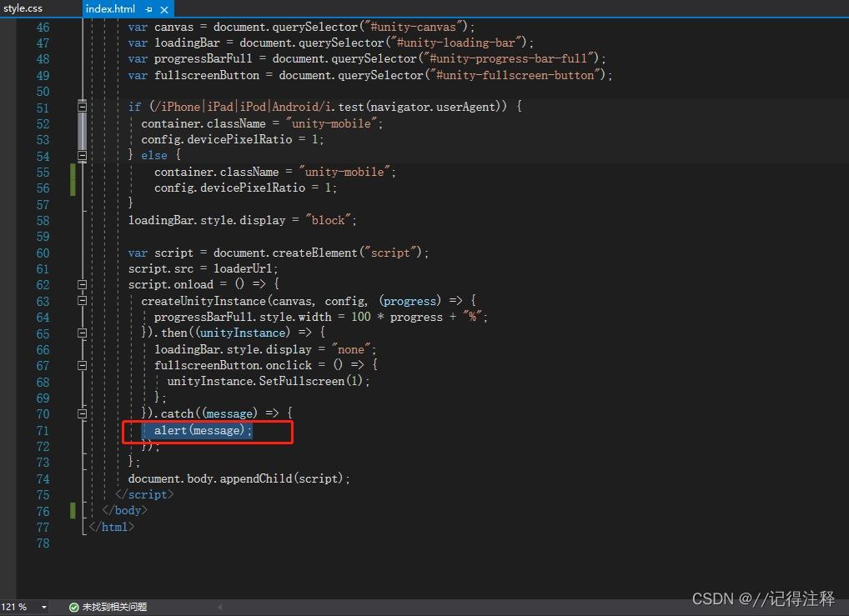This screenshot has width=849, height=616.
Task: Switch to the style.css tab
Action: point(23,8)
